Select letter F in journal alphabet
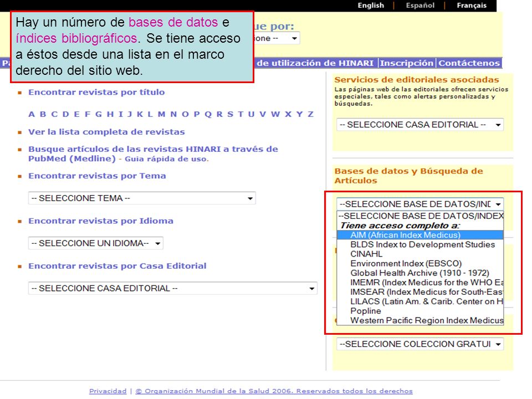 tap(88, 114)
